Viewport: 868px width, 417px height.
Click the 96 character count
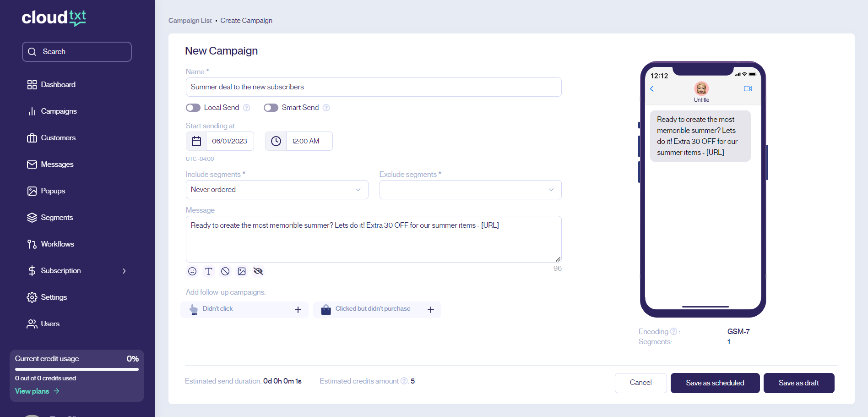point(557,269)
